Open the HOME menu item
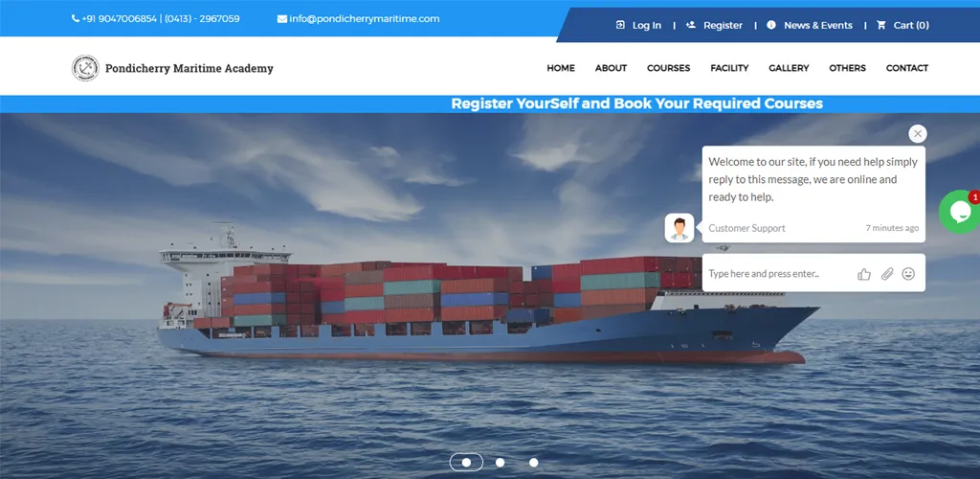This screenshot has width=980, height=479. [x=561, y=68]
